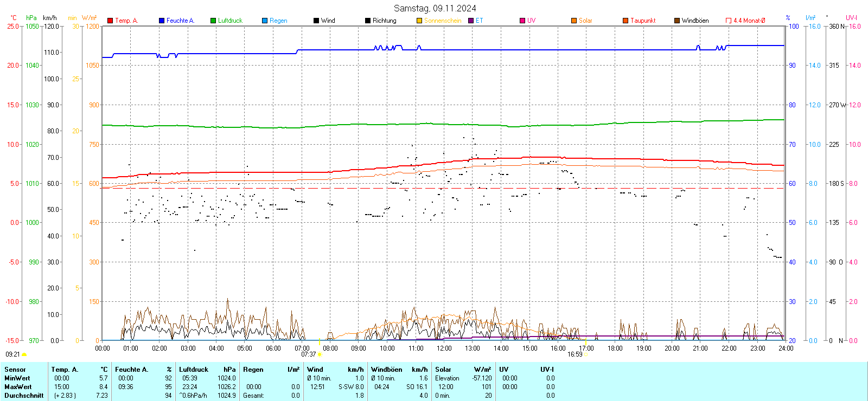Click the orange Solar legend square
868x401 pixels.
[574, 21]
